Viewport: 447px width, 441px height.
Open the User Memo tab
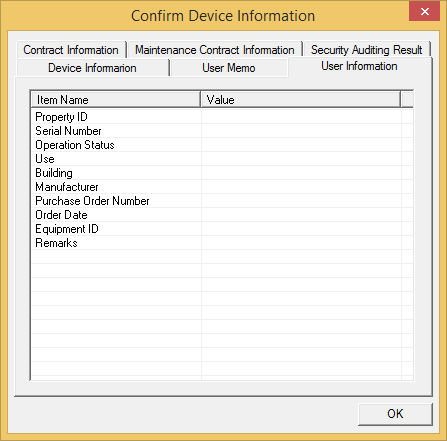coord(229,68)
